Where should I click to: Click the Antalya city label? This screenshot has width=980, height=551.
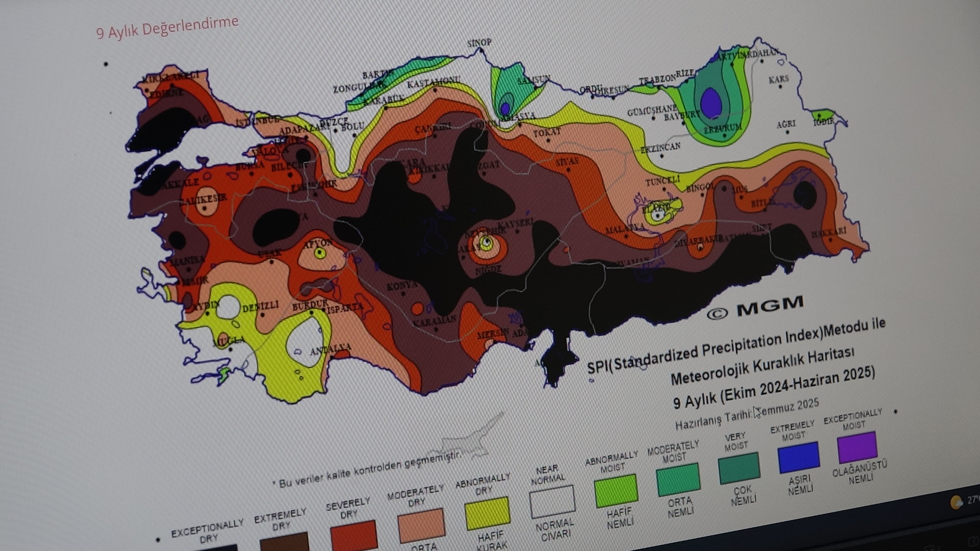point(330,349)
